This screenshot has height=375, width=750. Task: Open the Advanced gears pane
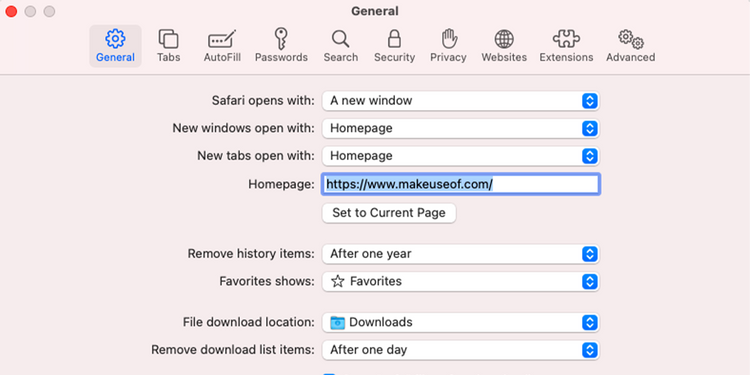(x=630, y=46)
